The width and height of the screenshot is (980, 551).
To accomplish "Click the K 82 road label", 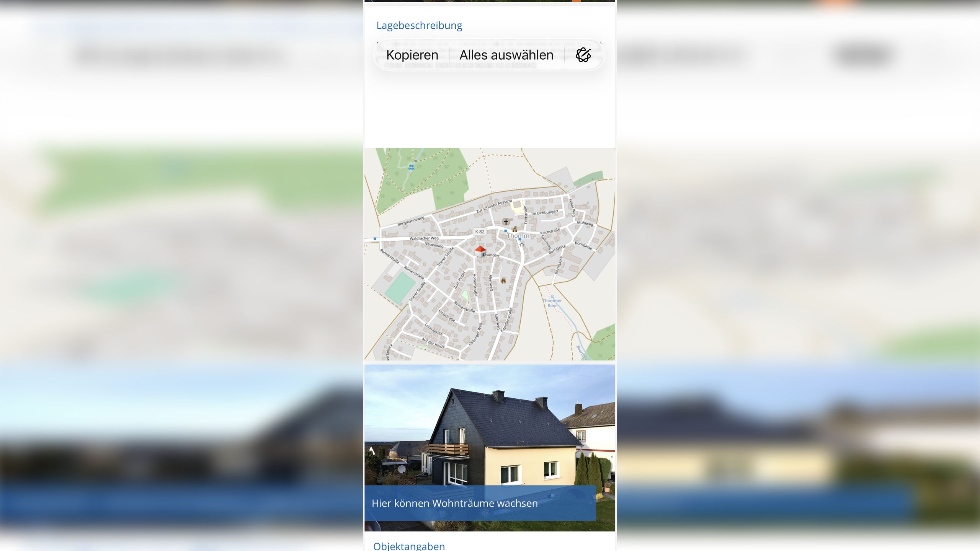I will pos(480,232).
